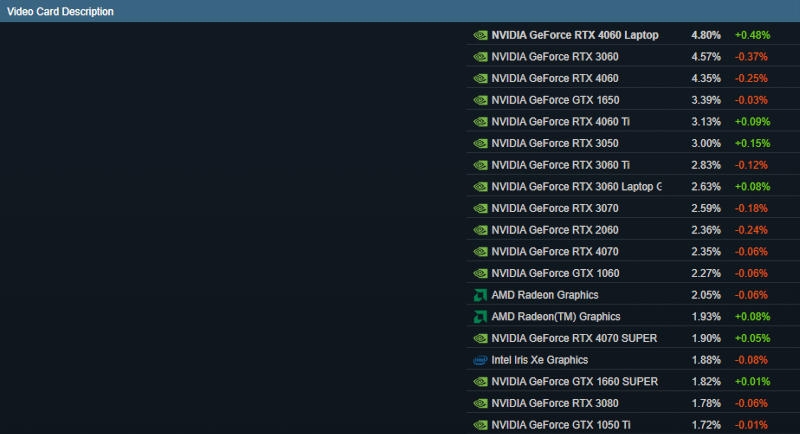Select the AMD logo beside AMD Radeon Graphics

coord(480,295)
